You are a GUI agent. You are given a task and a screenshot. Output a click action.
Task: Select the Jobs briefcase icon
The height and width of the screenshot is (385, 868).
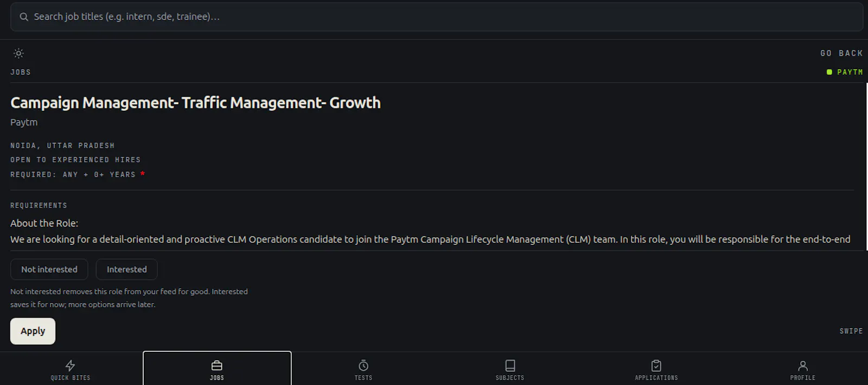click(x=217, y=365)
